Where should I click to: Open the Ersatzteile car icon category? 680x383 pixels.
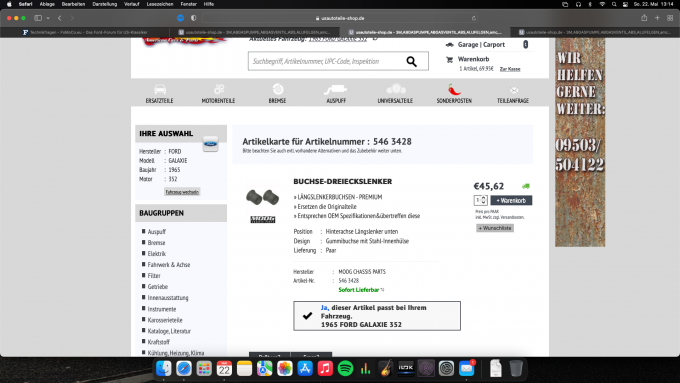(x=160, y=89)
